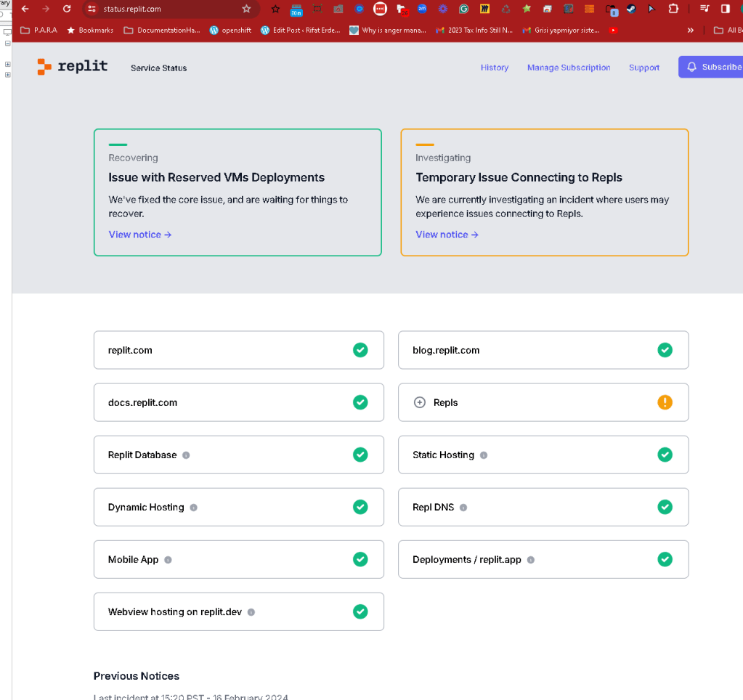Viewport: 743px width, 700px height.
Task: View notice for Reserved VMs Deployments issue
Action: [x=139, y=235]
